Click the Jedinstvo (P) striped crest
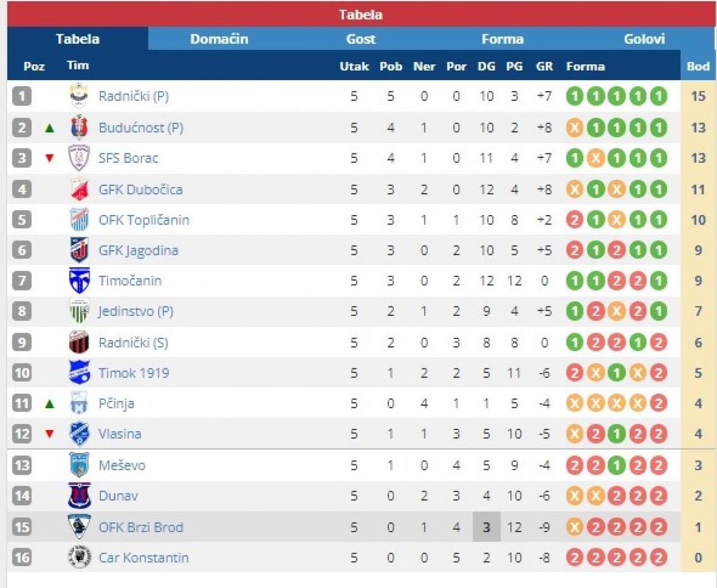This screenshot has height=588, width=717. pyautogui.click(x=79, y=311)
